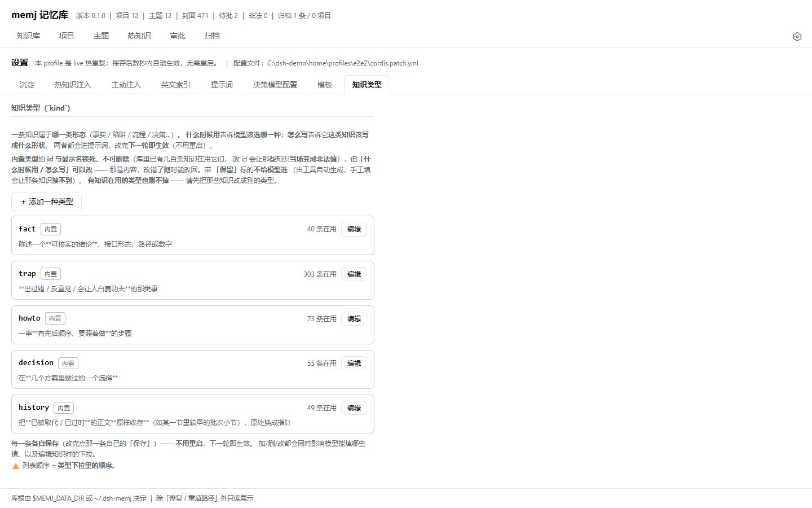Select the 知识类型 tab
Screen dimensions: 812x508
[367, 85]
